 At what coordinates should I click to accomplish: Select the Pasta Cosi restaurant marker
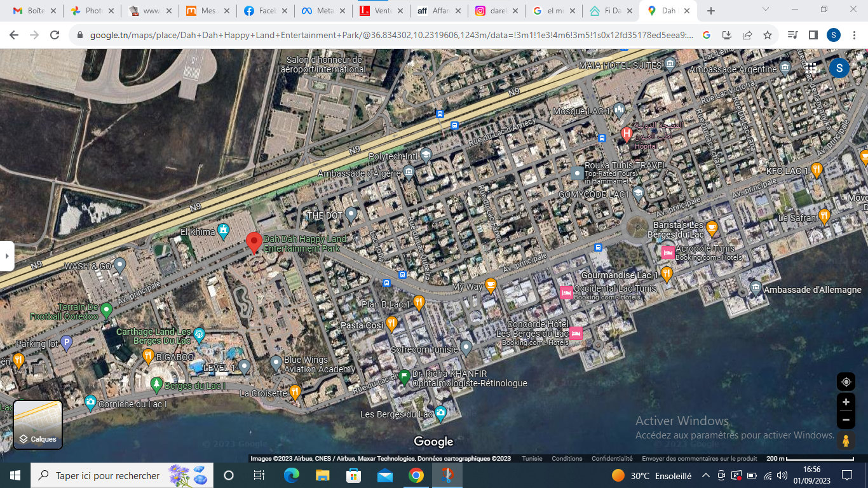(x=391, y=323)
